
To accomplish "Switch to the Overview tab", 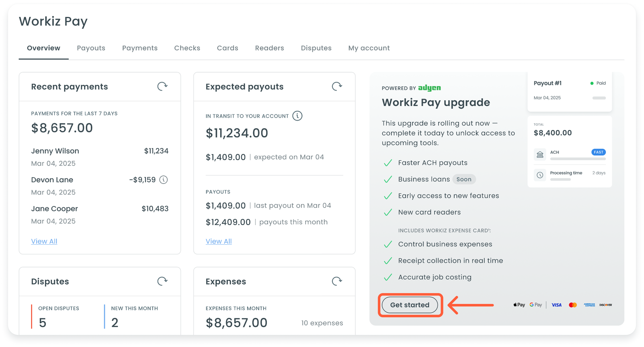I will point(44,48).
